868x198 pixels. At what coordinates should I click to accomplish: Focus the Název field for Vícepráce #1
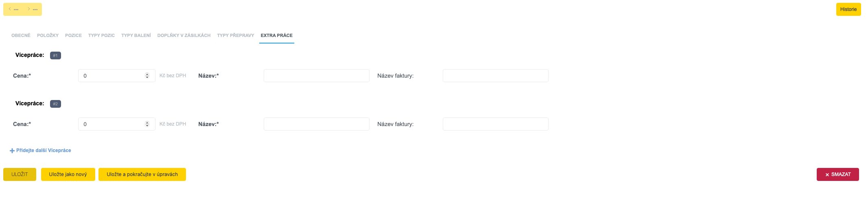316,76
